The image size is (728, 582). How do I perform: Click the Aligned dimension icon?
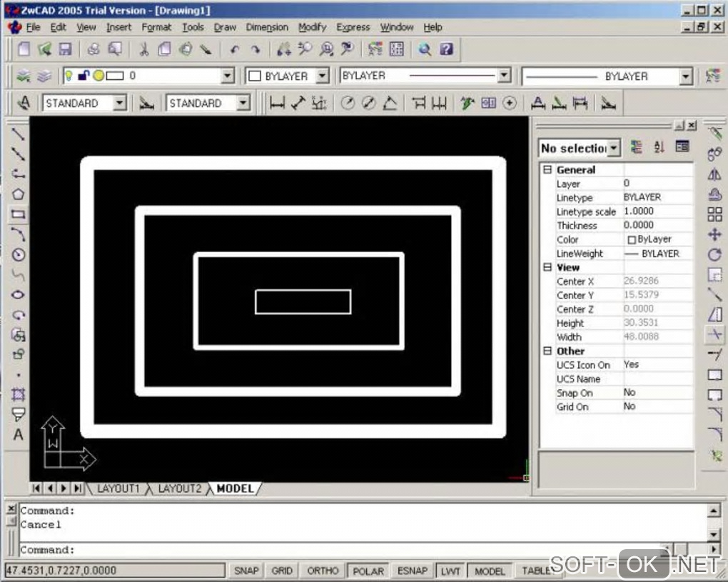298,103
